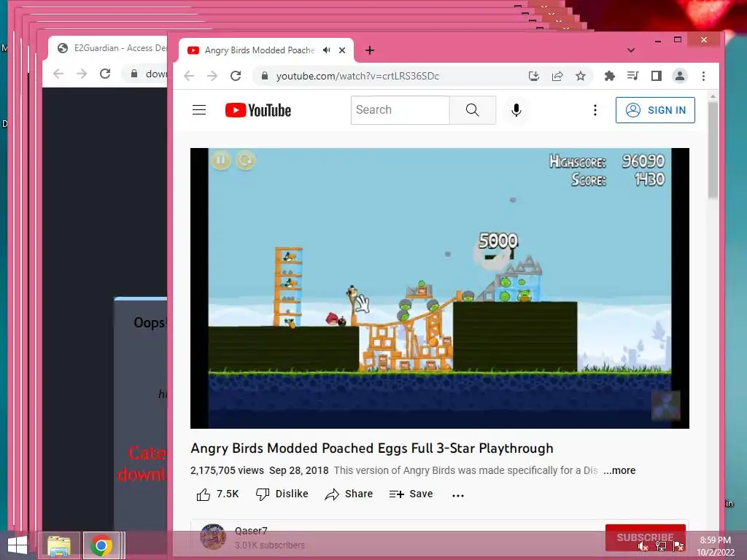
Task: Click the network tray icon
Action: 661,546
